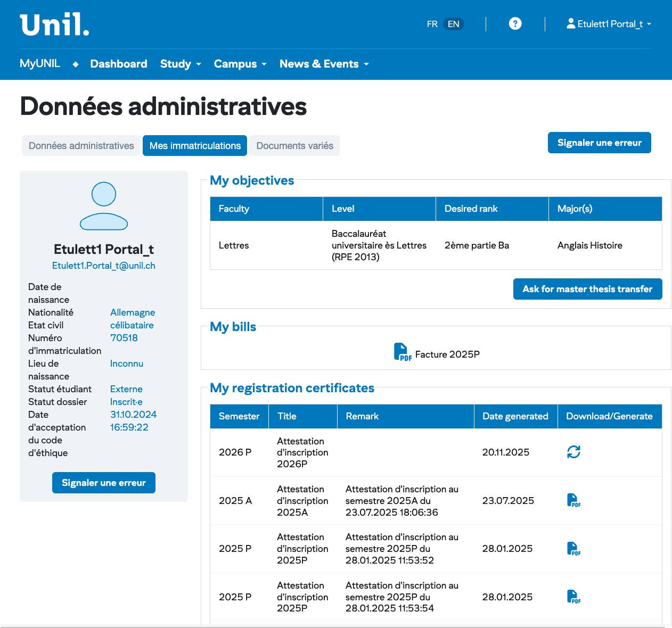Click Signaler une erreur below the profile

click(x=104, y=483)
